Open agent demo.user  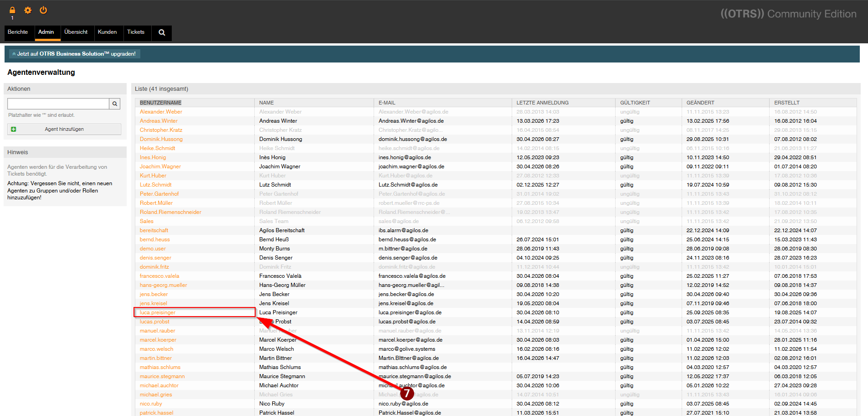(153, 249)
